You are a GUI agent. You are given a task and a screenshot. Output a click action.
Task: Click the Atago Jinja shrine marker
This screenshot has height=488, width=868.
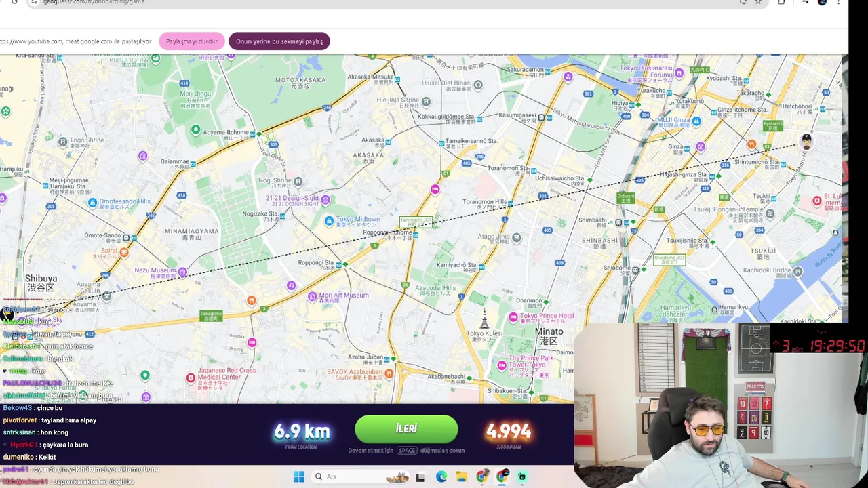(517, 237)
